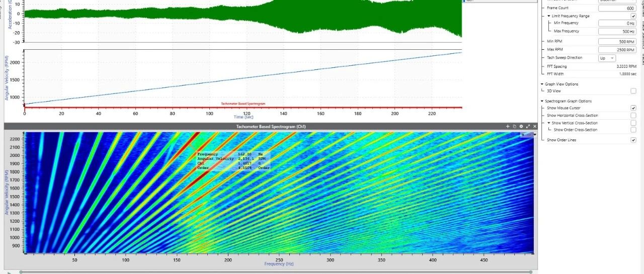This screenshot has width=644, height=274.
Task: Click the Time (sec) axis label
Action: click(243, 117)
